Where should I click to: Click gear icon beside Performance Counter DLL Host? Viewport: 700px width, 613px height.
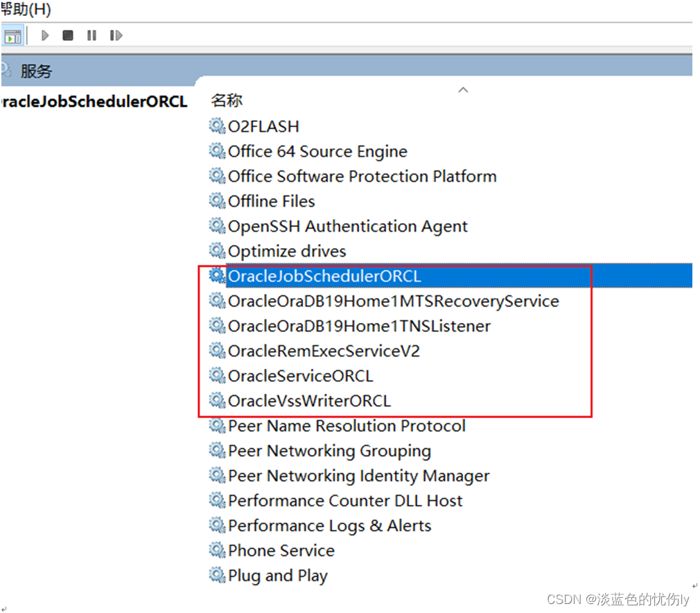click(x=218, y=501)
